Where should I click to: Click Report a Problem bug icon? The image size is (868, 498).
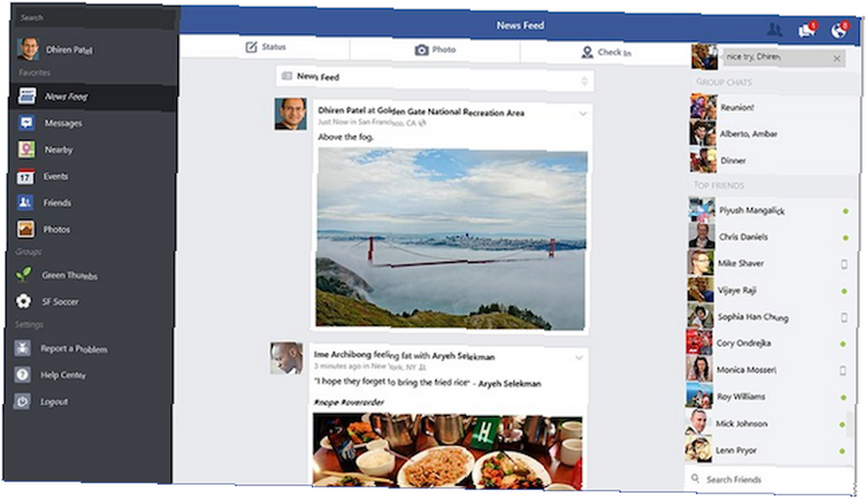tap(23, 348)
